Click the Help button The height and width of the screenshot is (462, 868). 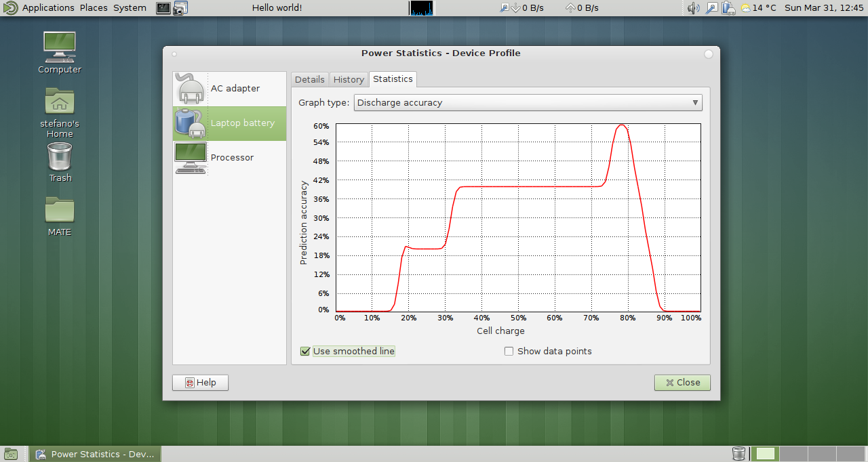click(200, 383)
